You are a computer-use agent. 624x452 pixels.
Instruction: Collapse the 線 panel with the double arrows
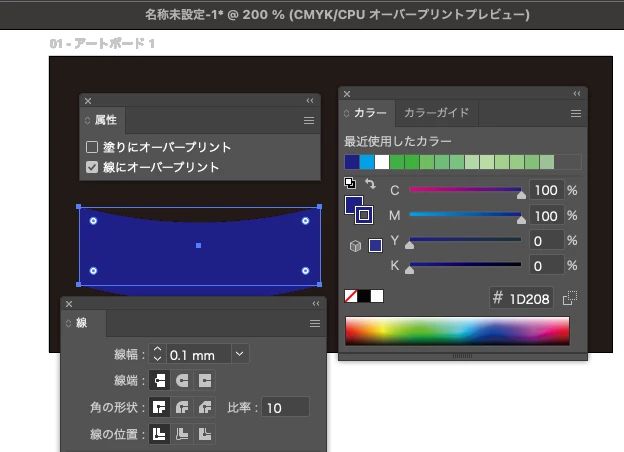point(316,304)
